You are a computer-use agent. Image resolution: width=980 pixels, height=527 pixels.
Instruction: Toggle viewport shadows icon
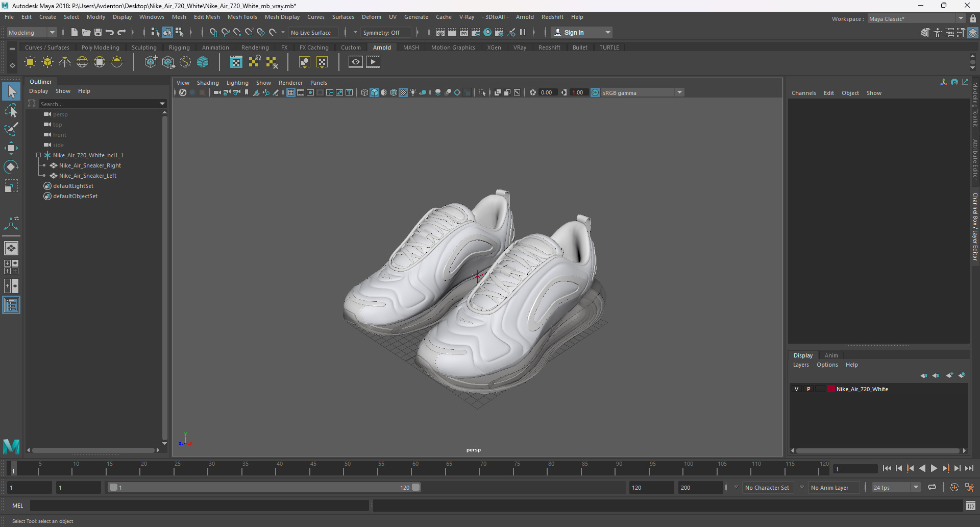click(x=423, y=92)
